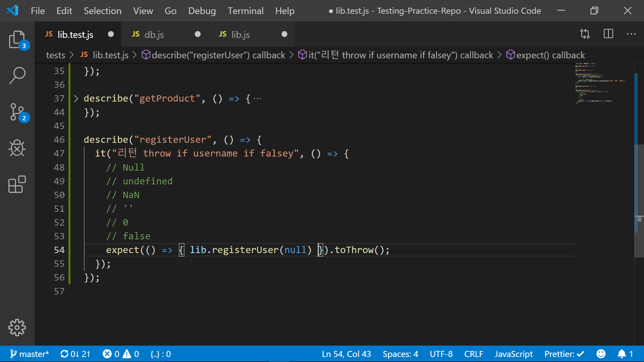Click the unsaved changes dot on db.js tab
This screenshot has width=644, height=362.
click(198, 34)
